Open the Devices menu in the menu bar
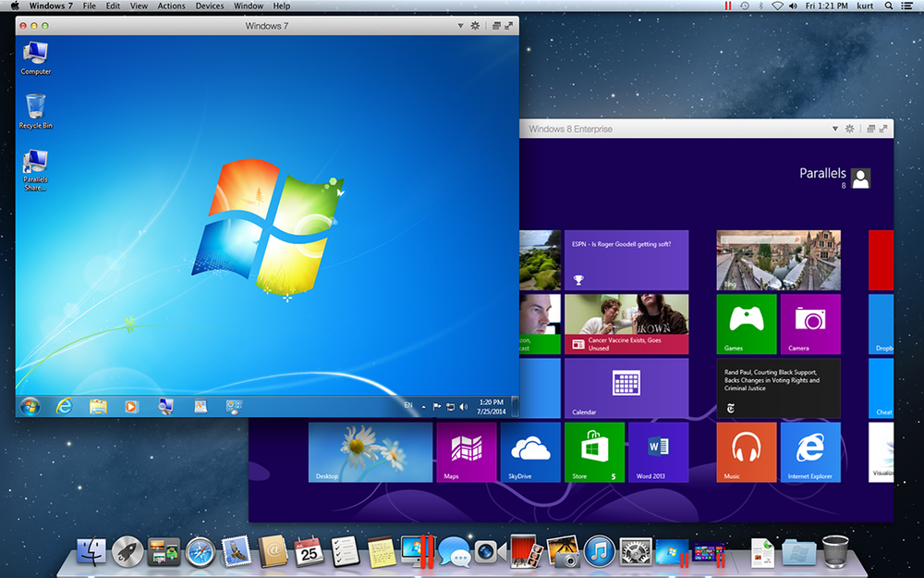Image resolution: width=924 pixels, height=578 pixels. pyautogui.click(x=209, y=6)
